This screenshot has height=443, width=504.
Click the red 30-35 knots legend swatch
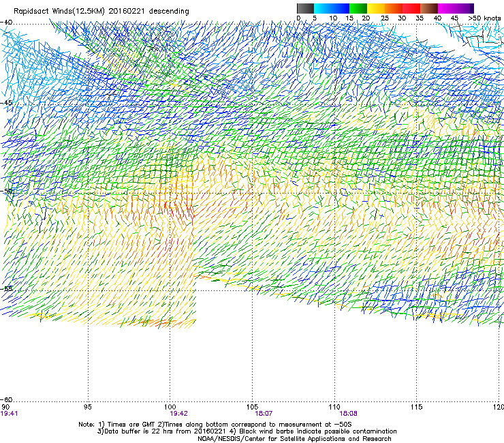pyautogui.click(x=411, y=8)
